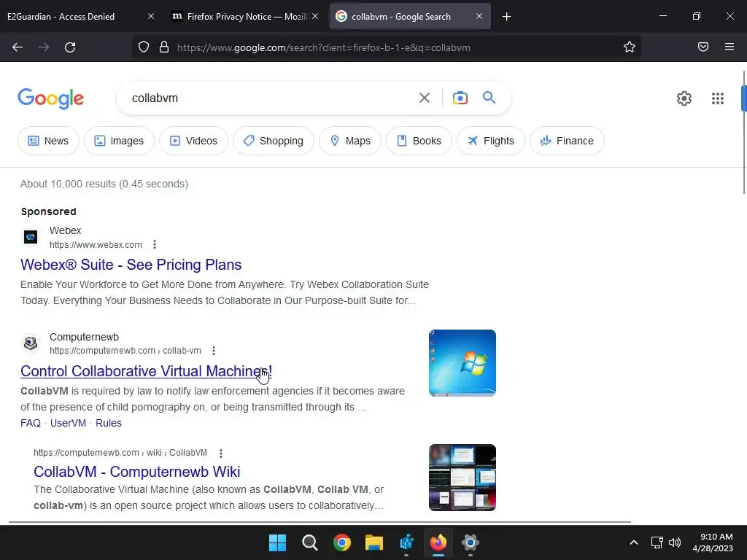
Task: Show hidden system tray icons
Action: (x=634, y=542)
